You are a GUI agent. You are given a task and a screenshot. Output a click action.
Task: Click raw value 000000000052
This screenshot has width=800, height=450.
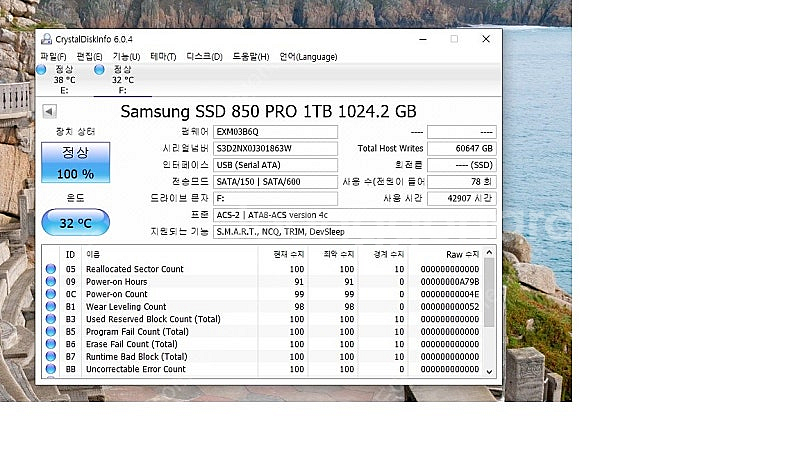pos(450,307)
